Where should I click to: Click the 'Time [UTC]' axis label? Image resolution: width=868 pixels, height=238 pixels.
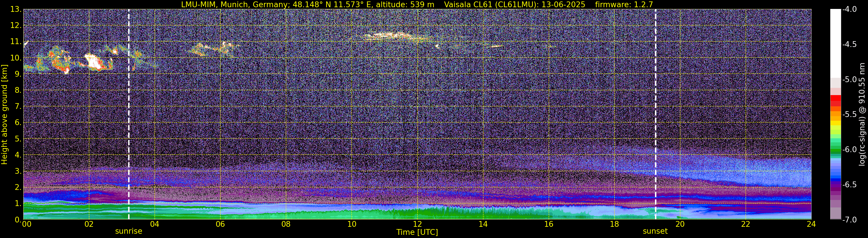coord(417,232)
